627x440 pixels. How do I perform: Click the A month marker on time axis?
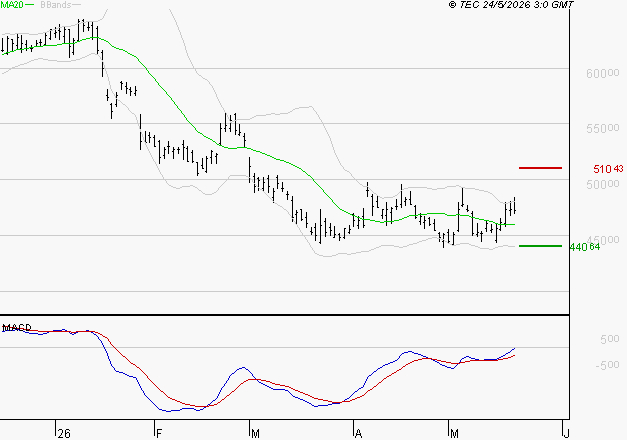tap(358, 434)
